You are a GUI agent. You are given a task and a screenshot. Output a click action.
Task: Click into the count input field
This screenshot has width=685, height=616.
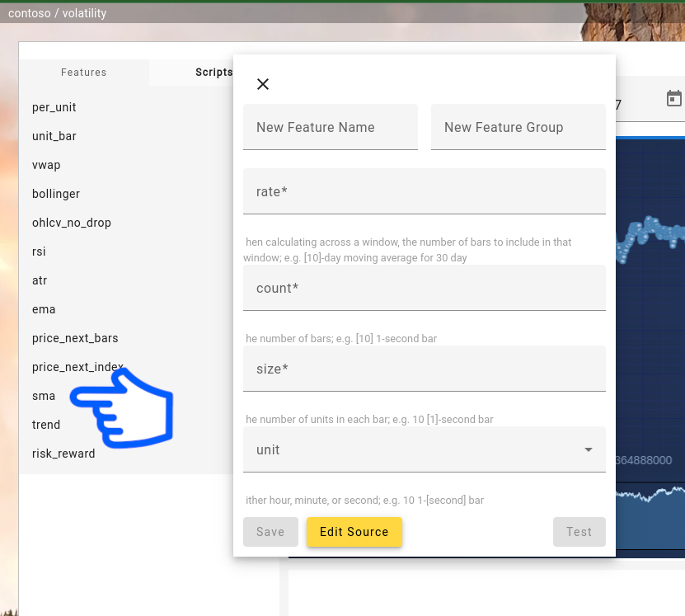(424, 288)
